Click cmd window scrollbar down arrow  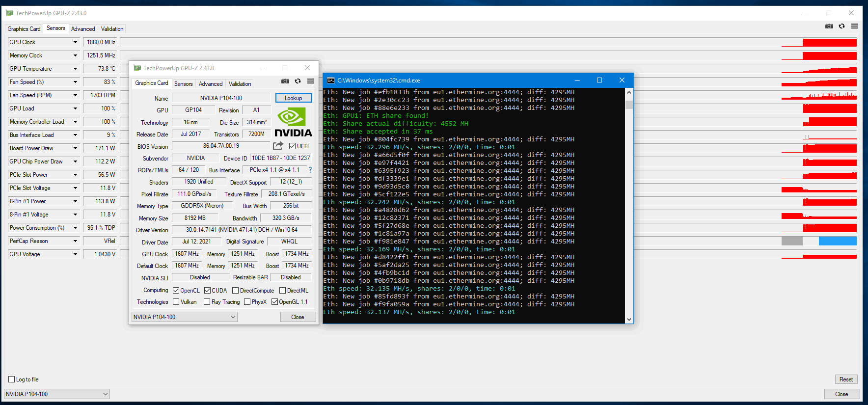point(629,319)
